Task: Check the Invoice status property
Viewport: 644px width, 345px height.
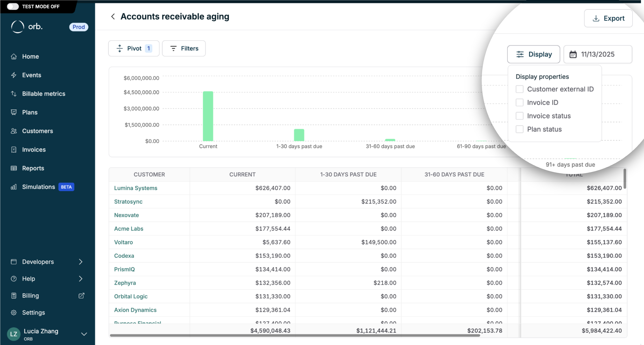Action: [519, 116]
